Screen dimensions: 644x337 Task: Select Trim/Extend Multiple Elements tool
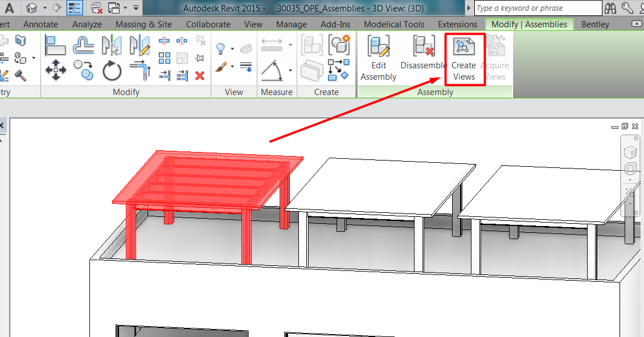(x=182, y=75)
